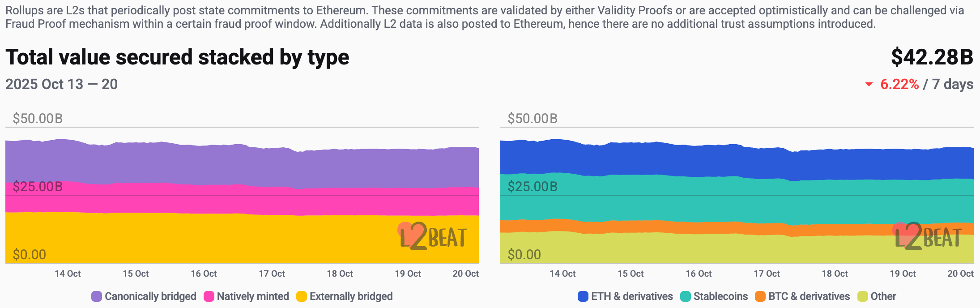Click the Total value secured stacked by type heading

[x=177, y=57]
